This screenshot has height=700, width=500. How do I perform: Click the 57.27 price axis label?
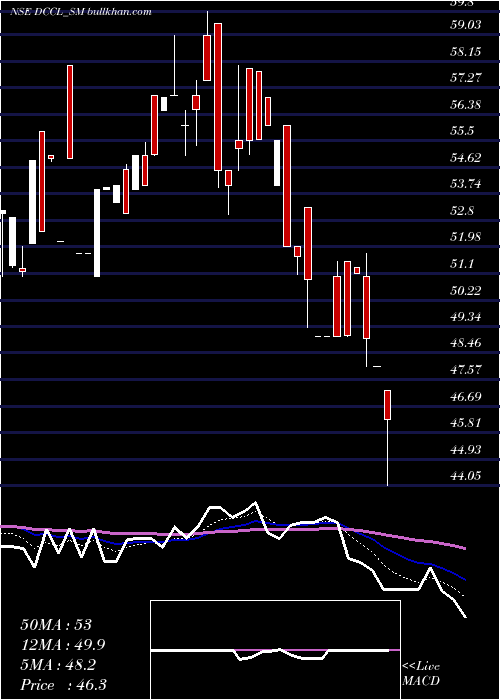tap(466, 78)
